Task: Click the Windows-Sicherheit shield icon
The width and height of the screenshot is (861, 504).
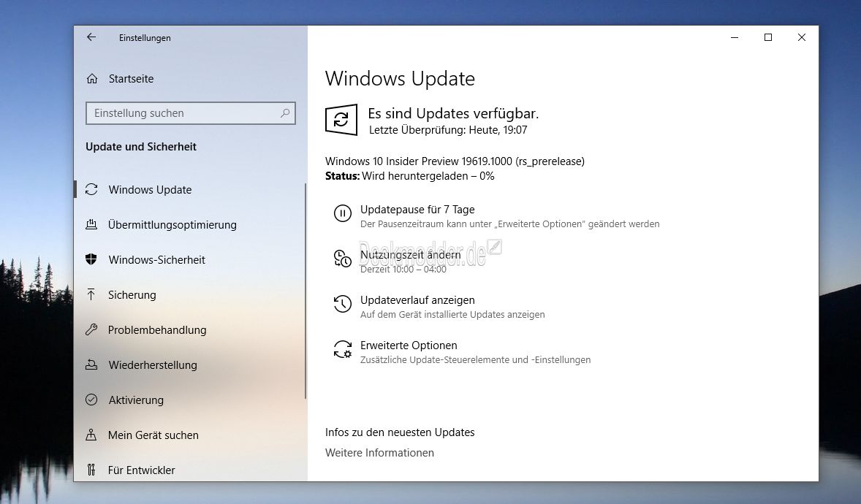Action: 91,260
